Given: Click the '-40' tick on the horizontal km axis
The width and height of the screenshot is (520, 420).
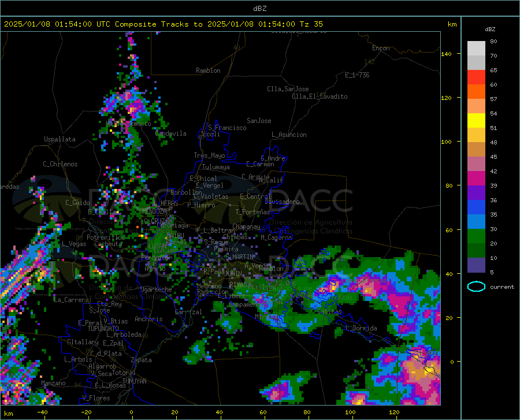Looking at the screenshot, I should pos(42,412).
